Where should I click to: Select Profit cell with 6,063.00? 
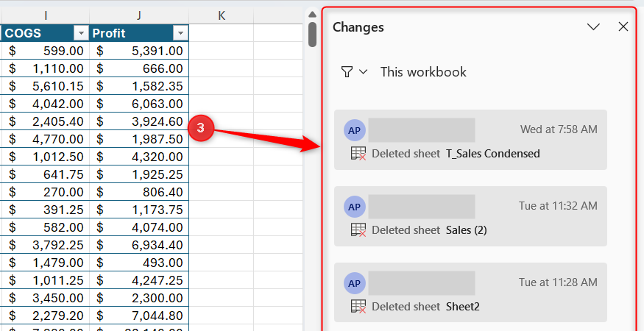coord(139,104)
